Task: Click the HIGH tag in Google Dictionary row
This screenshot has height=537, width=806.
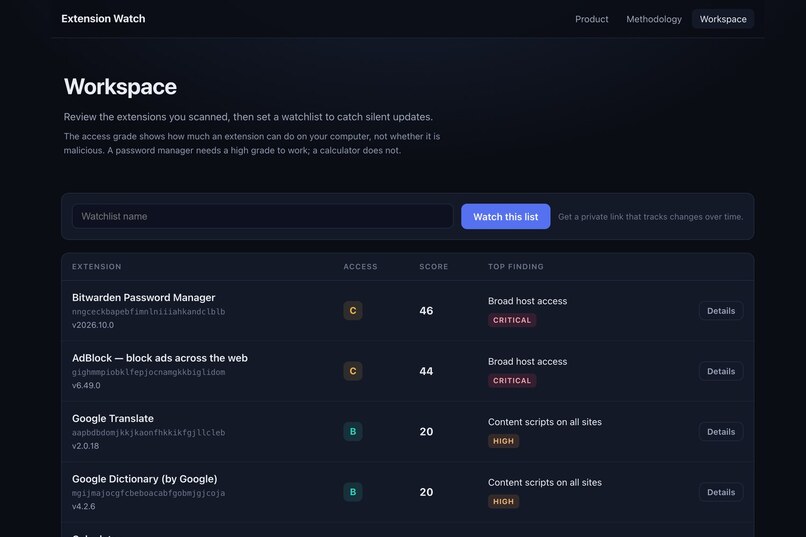Action: [503, 502]
